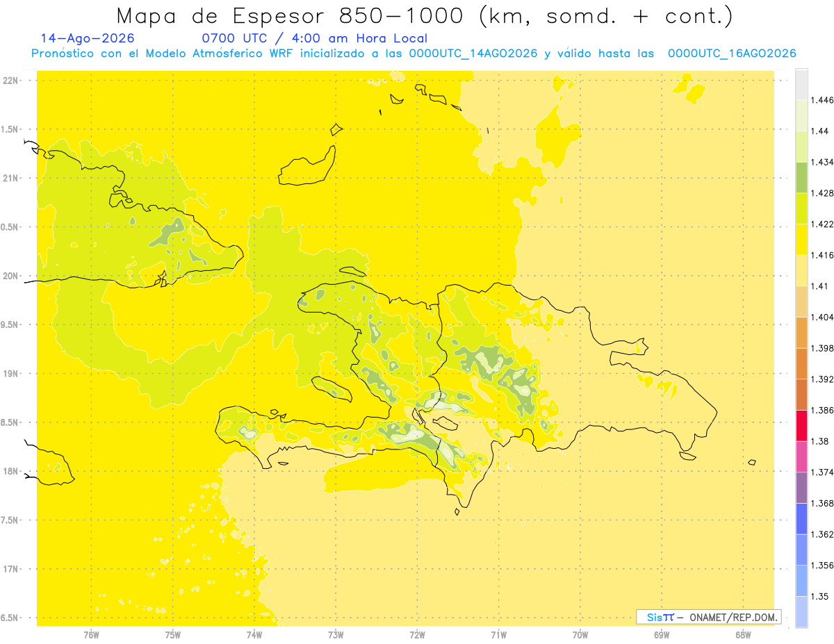834x644 pixels.
Task: Click the latitude label "17N"
Action: (x=10, y=569)
